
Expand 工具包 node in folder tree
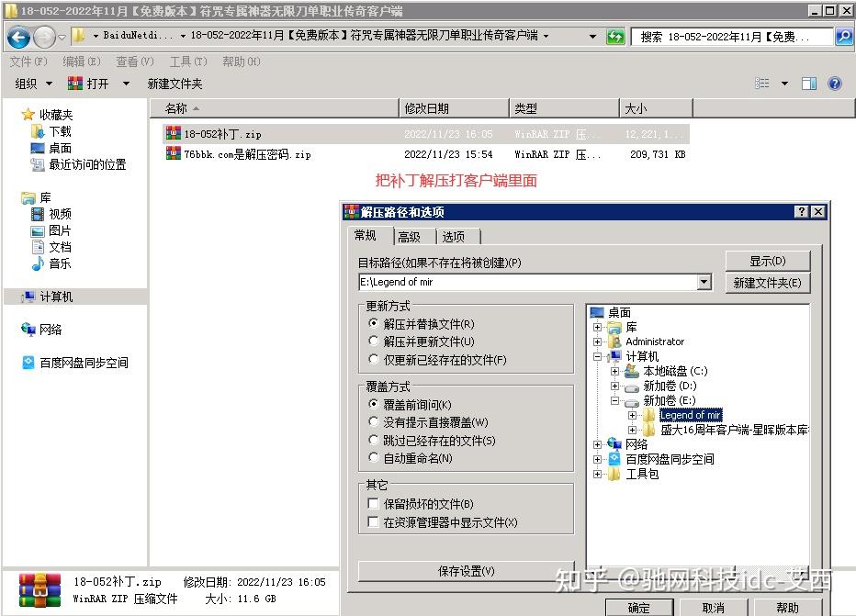coord(597,474)
